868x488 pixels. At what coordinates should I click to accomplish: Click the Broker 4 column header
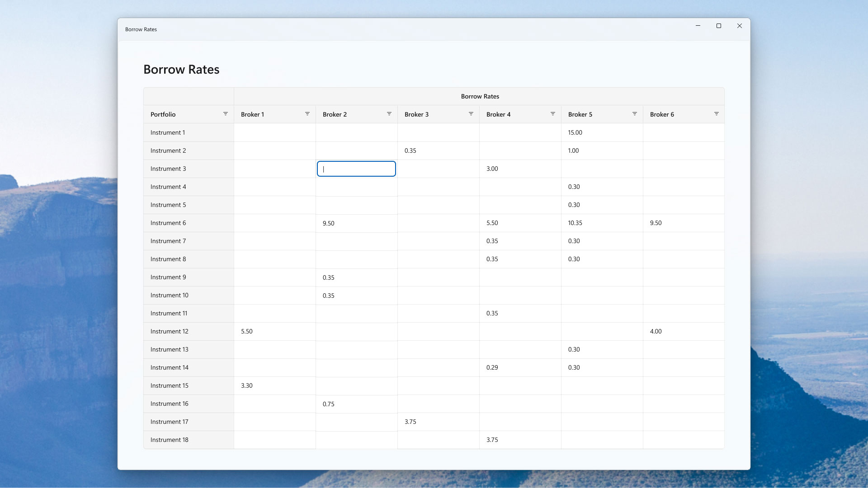498,114
